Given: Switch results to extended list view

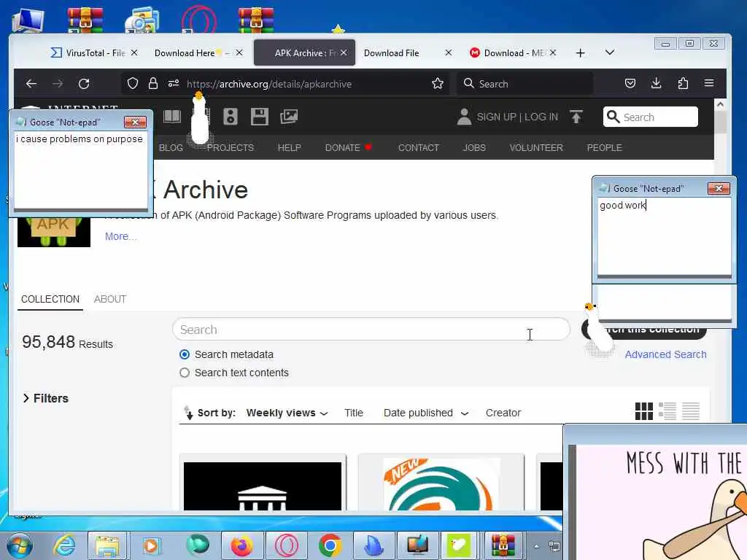Looking at the screenshot, I should click(667, 411).
